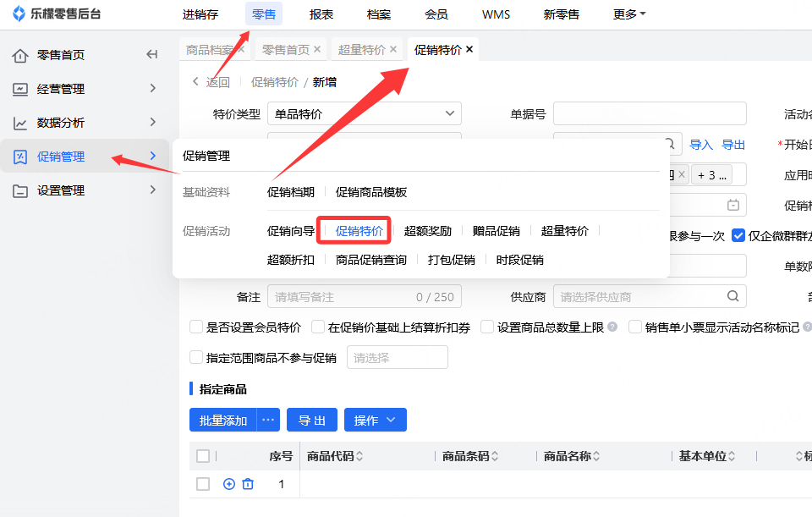Open the calendar date picker icon
Screen dimensions: 812x517
pyautogui.click(x=733, y=205)
